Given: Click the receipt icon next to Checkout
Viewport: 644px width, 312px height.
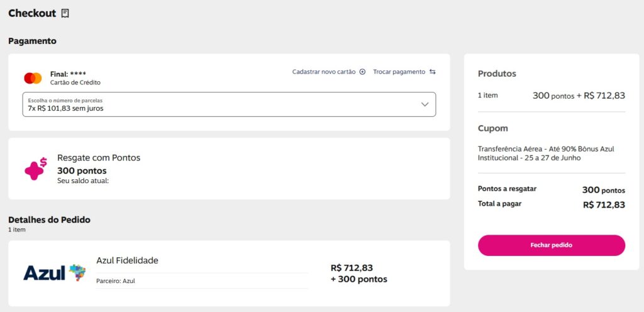Looking at the screenshot, I should click(65, 13).
